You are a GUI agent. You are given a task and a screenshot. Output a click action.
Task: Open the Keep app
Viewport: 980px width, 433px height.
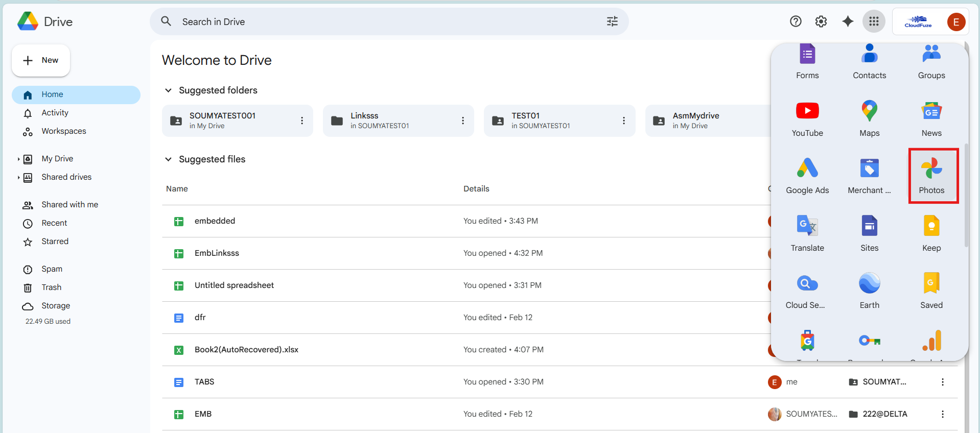click(x=931, y=234)
